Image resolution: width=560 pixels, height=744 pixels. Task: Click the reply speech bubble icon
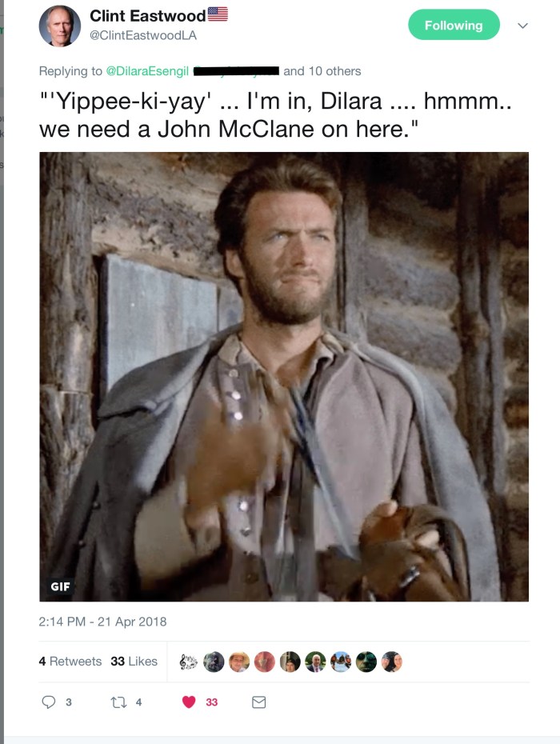pyautogui.click(x=49, y=702)
